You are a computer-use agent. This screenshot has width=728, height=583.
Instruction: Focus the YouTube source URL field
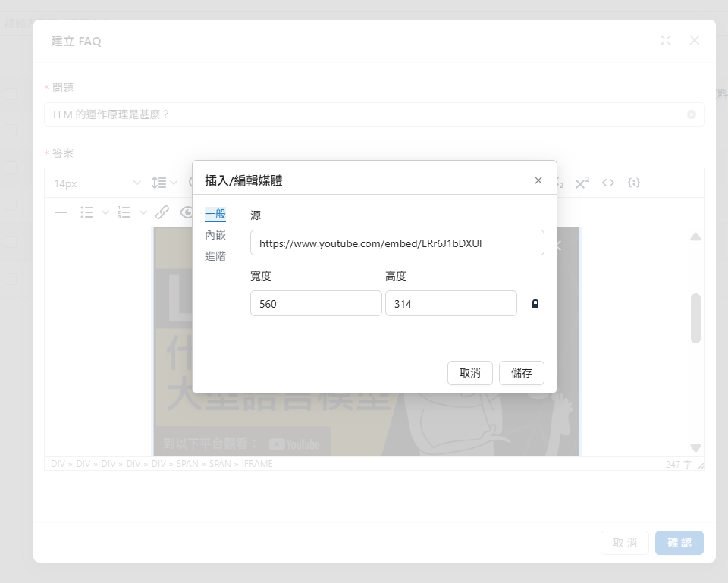pos(397,243)
